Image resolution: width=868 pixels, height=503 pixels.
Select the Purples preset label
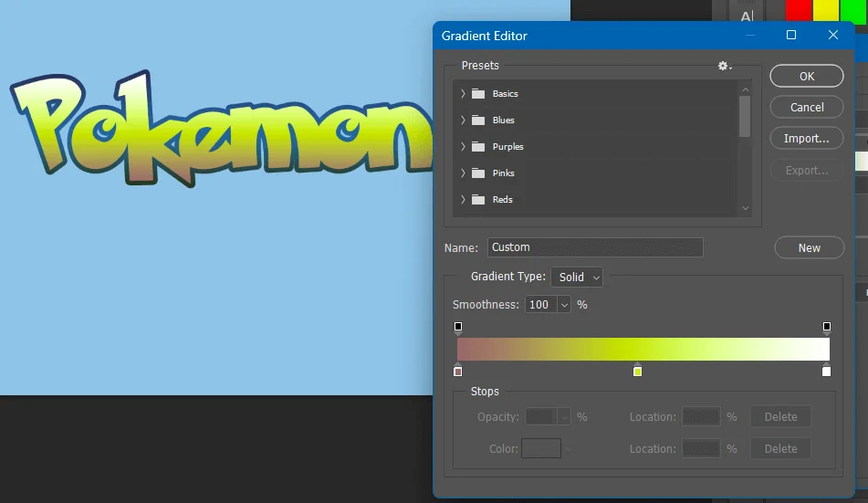tap(508, 147)
